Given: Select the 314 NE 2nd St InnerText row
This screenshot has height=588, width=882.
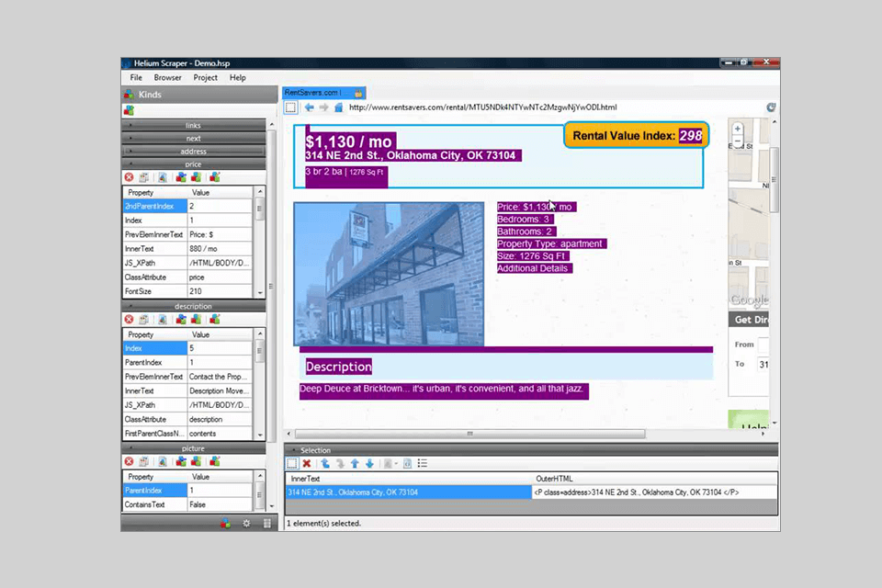Looking at the screenshot, I should tap(409, 492).
